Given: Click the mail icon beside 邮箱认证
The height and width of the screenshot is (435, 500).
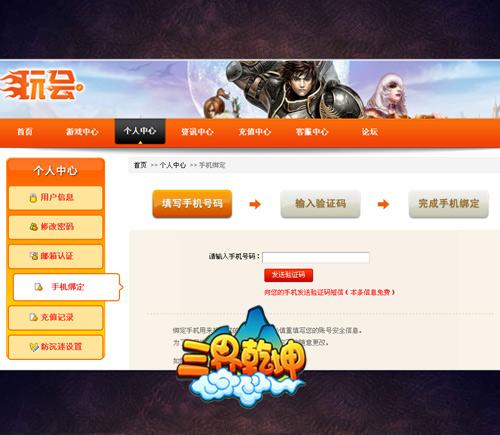Looking at the screenshot, I should point(33,256).
